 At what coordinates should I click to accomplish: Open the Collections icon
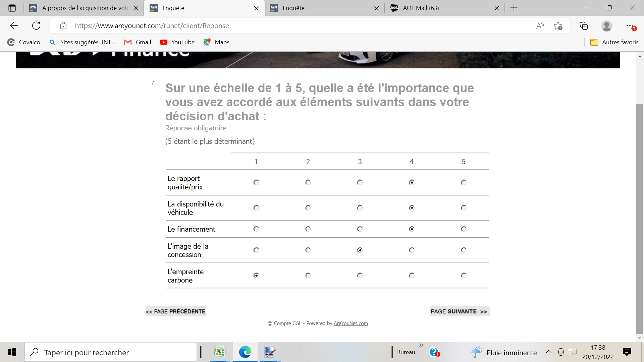pos(584,26)
